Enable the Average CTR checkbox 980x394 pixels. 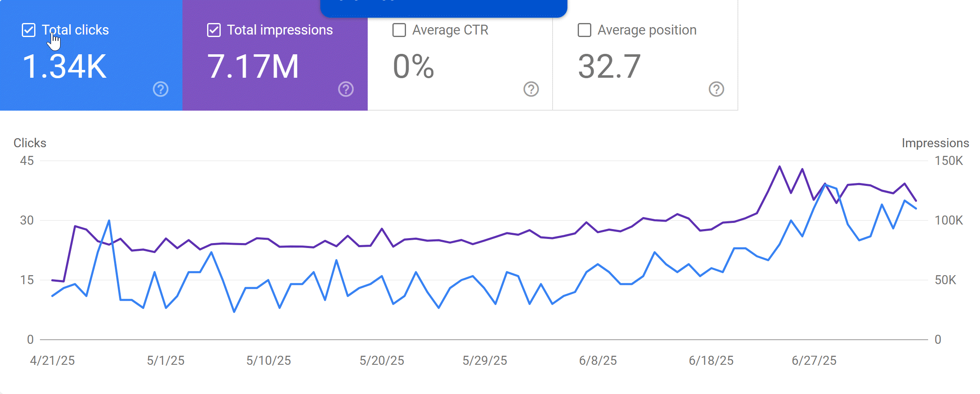click(399, 30)
